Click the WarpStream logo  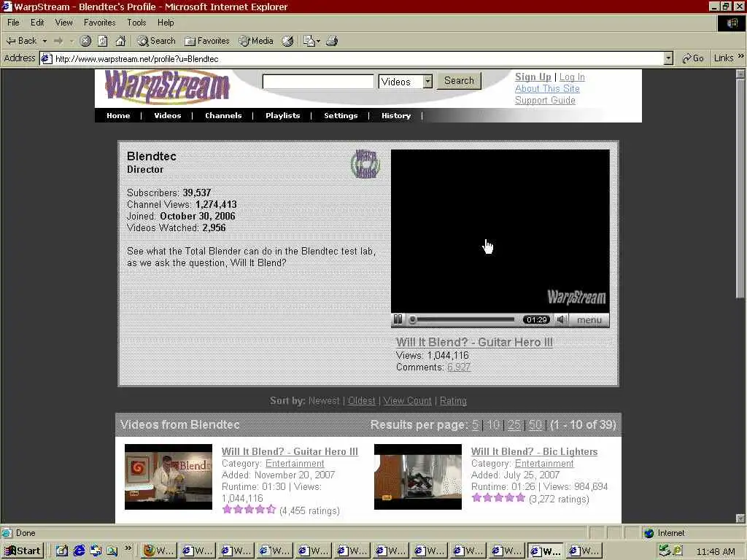167,87
